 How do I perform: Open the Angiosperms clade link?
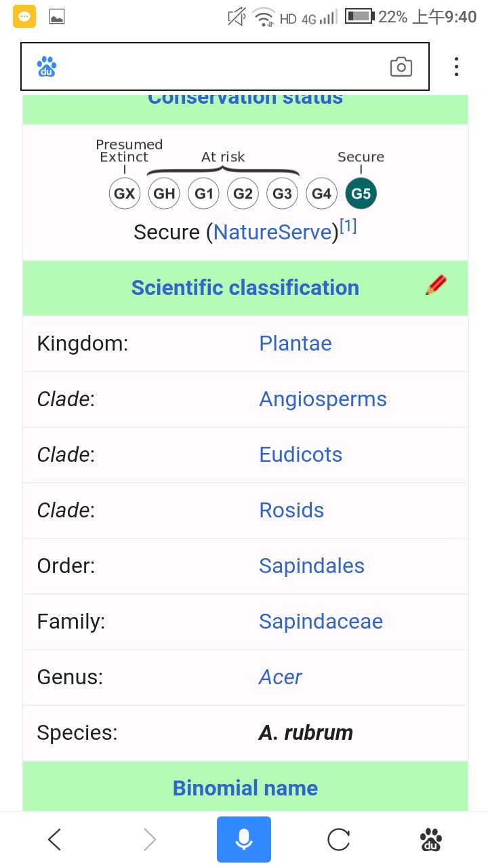click(x=323, y=399)
